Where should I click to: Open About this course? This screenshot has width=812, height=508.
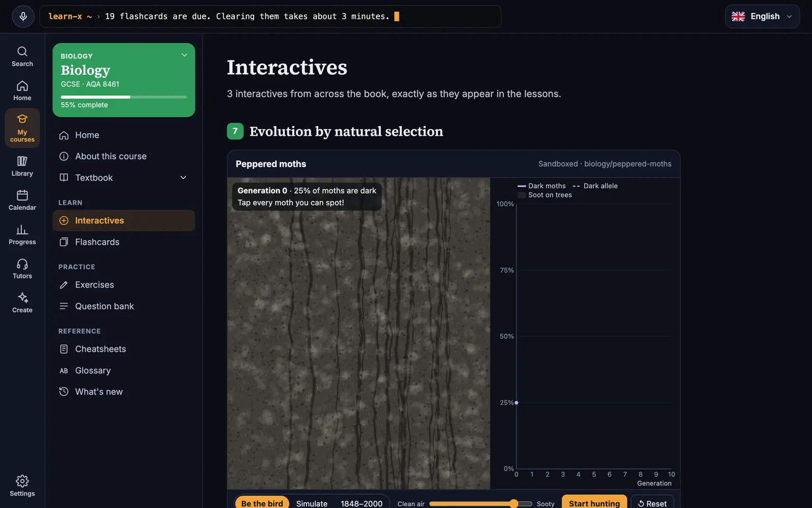pyautogui.click(x=124, y=156)
